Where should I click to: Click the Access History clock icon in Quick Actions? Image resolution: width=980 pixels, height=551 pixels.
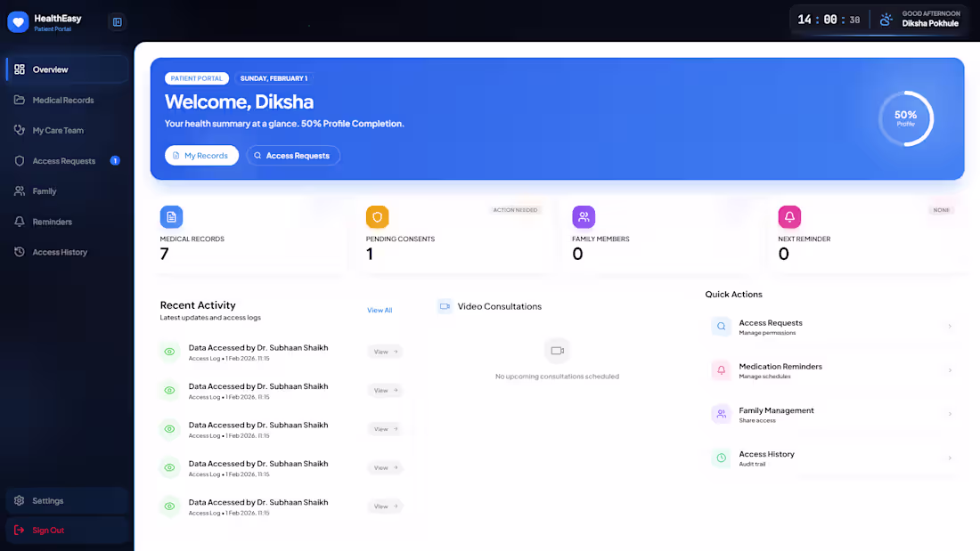[x=722, y=458]
